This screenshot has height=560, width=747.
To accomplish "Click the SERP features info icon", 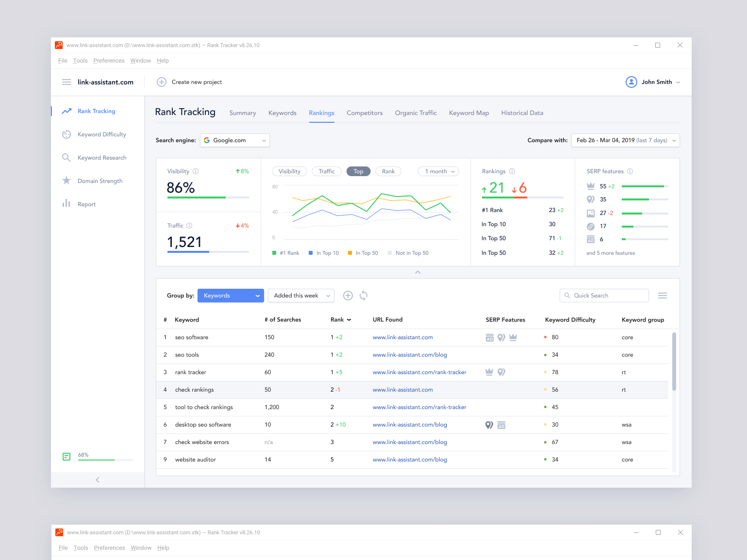I will (630, 171).
